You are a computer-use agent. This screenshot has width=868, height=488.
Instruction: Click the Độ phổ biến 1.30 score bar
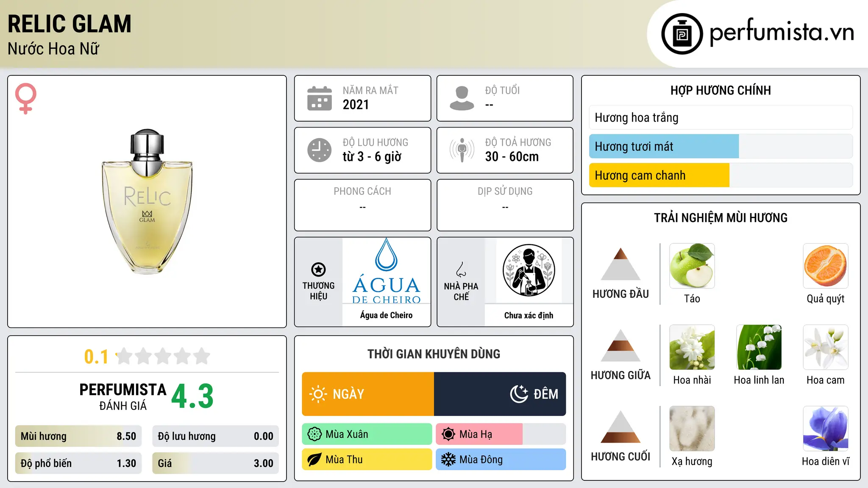click(78, 463)
